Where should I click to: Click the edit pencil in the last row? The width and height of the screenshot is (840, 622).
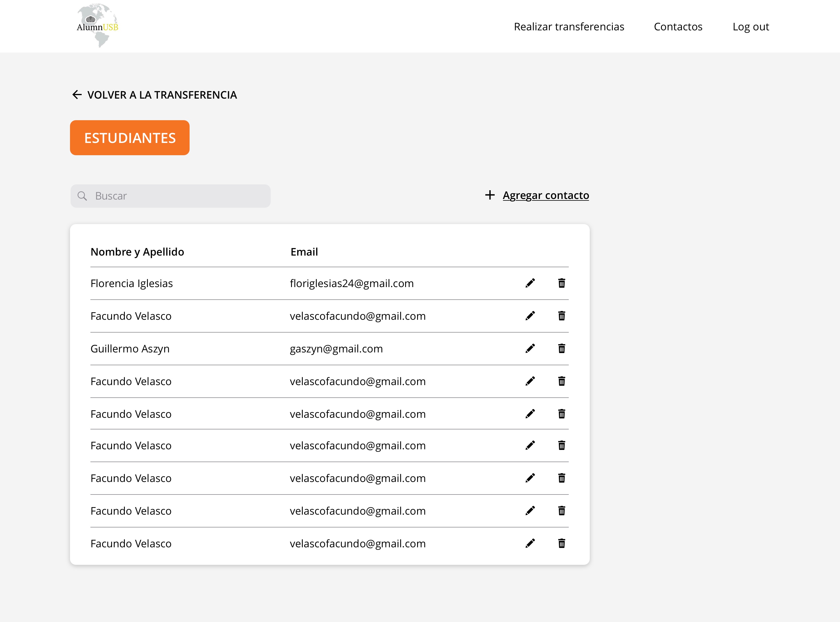(x=530, y=543)
